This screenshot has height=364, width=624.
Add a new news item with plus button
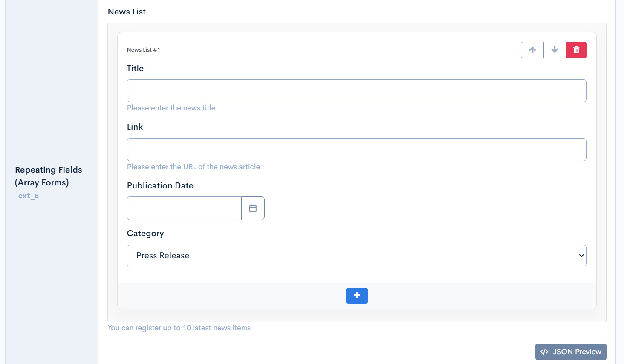point(357,295)
